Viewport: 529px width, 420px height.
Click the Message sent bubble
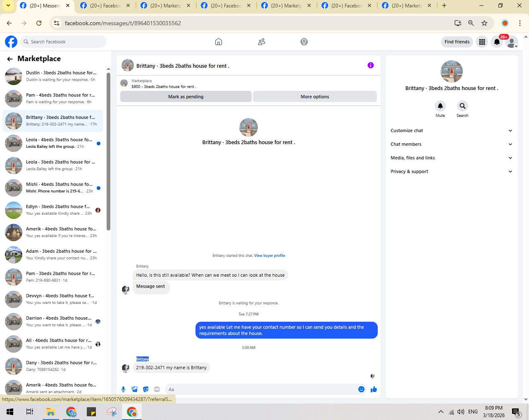tap(151, 287)
